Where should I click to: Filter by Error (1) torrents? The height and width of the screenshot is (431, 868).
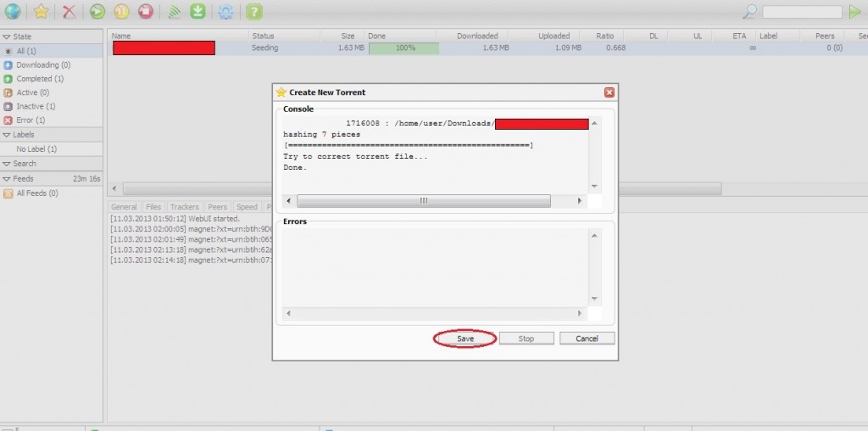pos(31,120)
